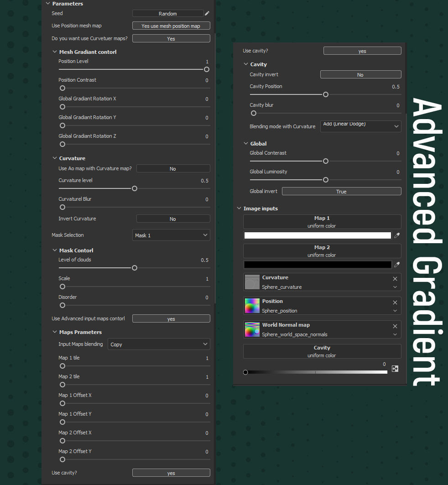Image resolution: width=448 pixels, height=485 pixels.
Task: Click the black Map 2 color swatch
Action: click(318, 265)
